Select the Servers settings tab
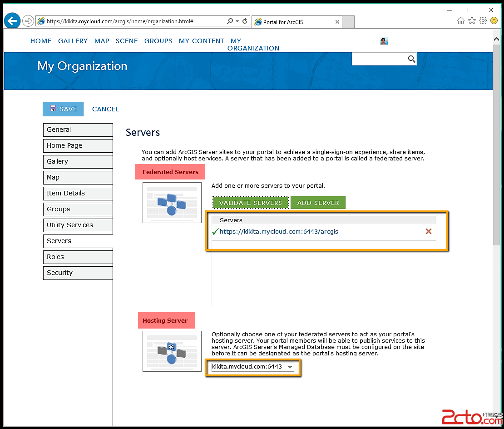Image resolution: width=504 pixels, height=429 pixels. point(78,241)
